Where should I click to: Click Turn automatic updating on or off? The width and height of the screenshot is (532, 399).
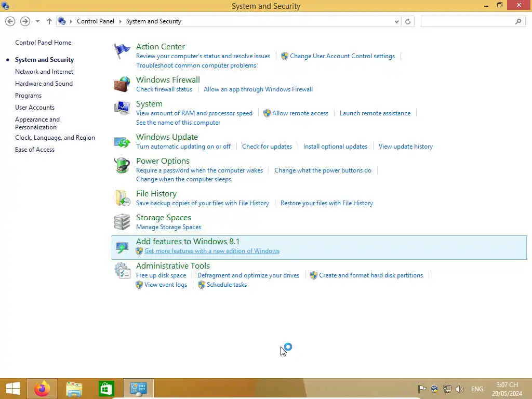(183, 147)
